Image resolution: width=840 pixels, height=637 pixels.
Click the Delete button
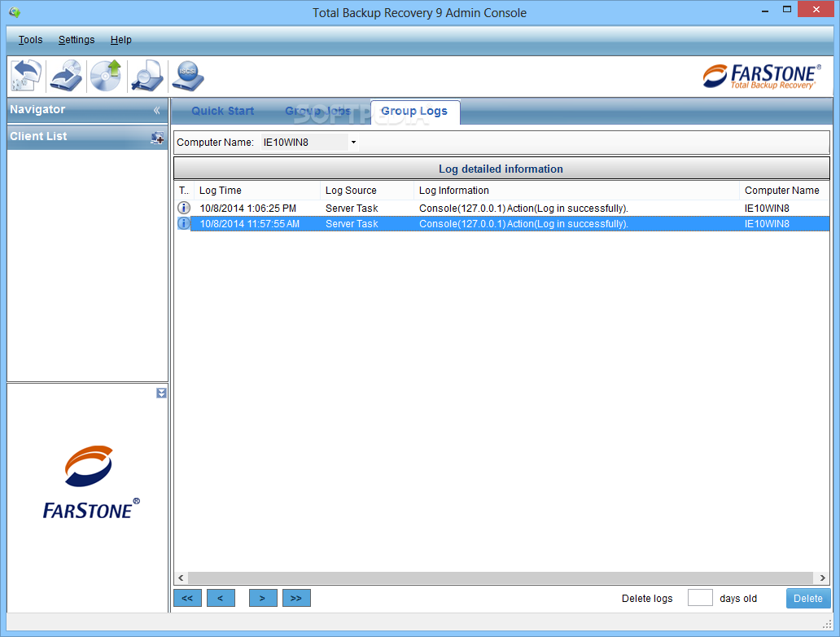(x=808, y=599)
